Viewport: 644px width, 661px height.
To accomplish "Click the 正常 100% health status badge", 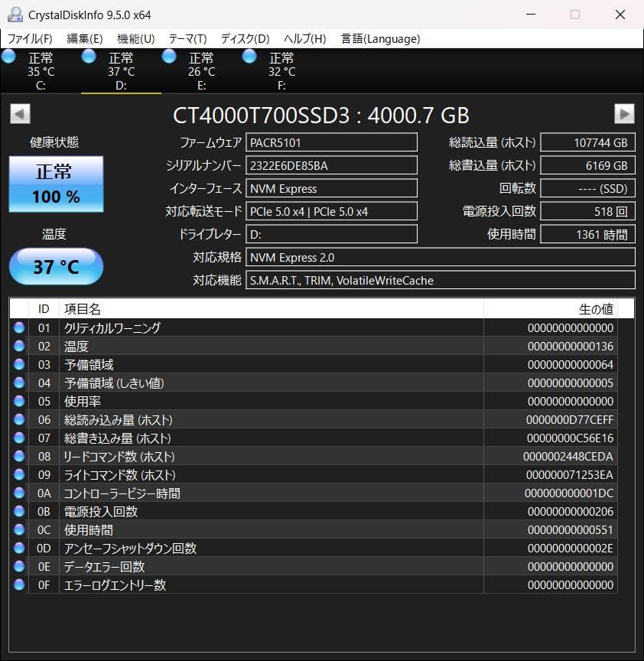I will [55, 184].
